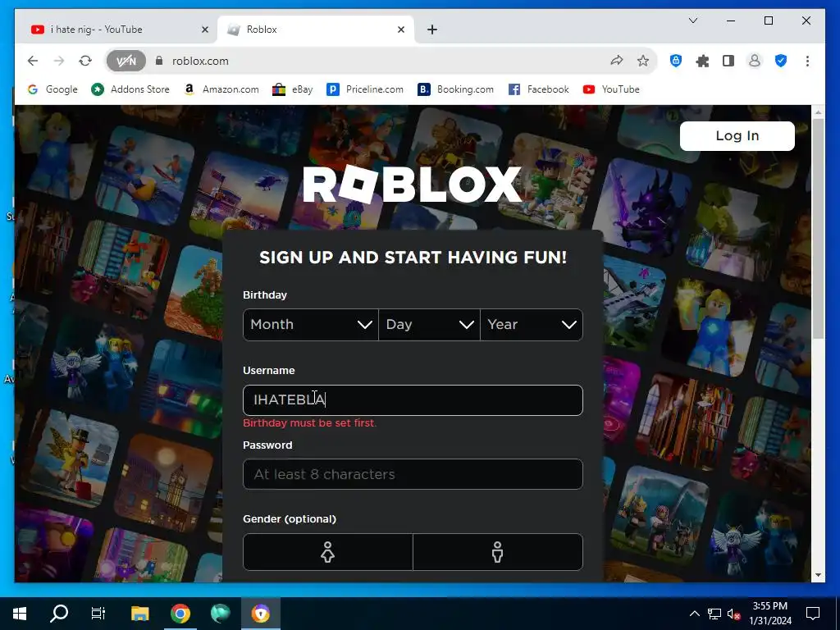Click the Password field
This screenshot has height=630, width=840.
click(x=413, y=474)
